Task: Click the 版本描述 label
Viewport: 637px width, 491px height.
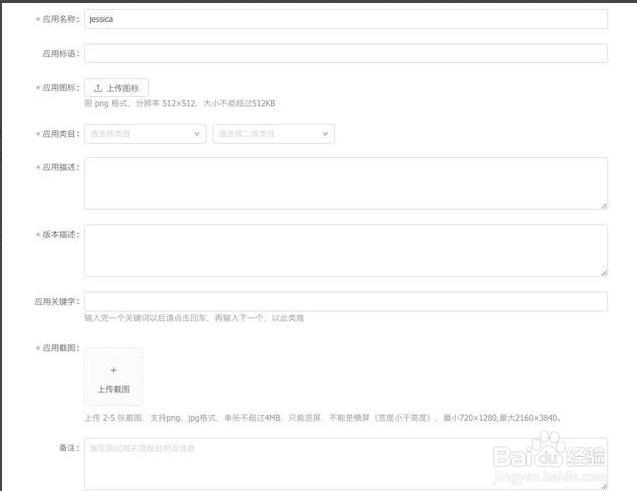Action: click(x=61, y=234)
